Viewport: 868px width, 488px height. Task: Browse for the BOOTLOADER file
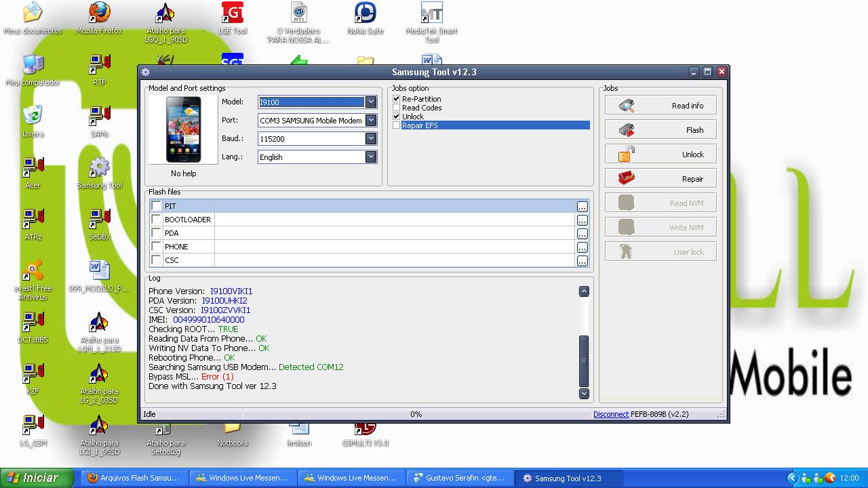pos(583,220)
